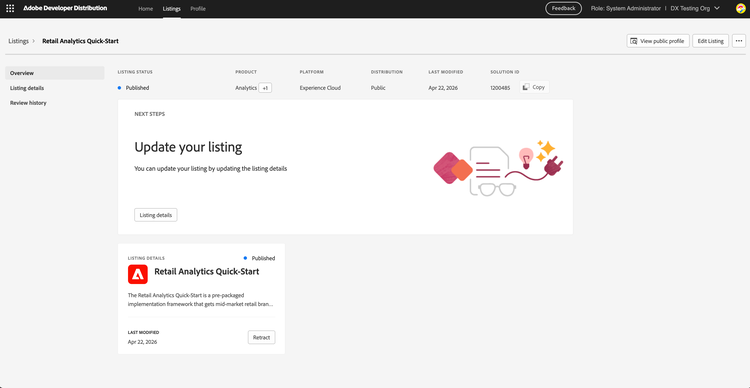Viewport: 750px width, 388px height.
Task: Open the Retail Analytics Quick-Start card title
Action: coord(207,272)
